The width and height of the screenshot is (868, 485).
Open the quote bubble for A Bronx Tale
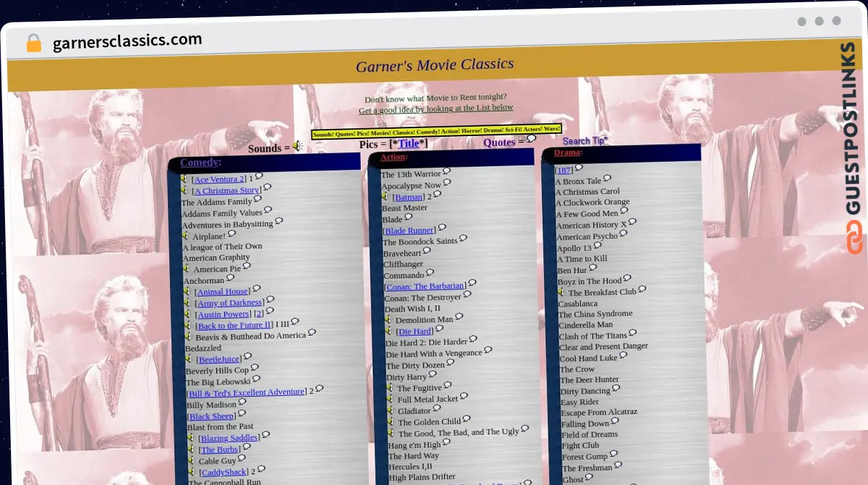607,178
